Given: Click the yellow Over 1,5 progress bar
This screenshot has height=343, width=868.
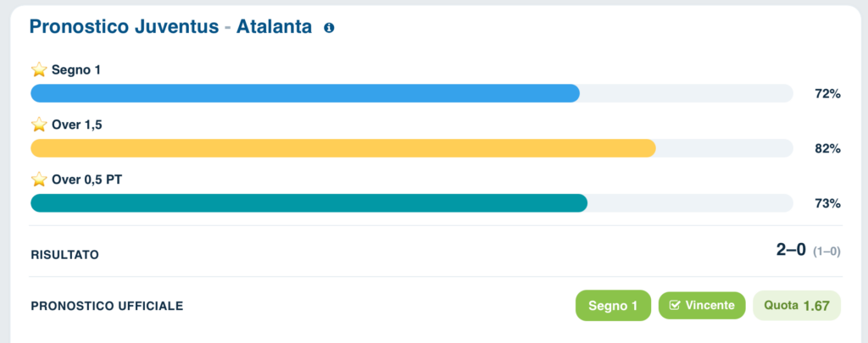Looking at the screenshot, I should click(x=412, y=148).
